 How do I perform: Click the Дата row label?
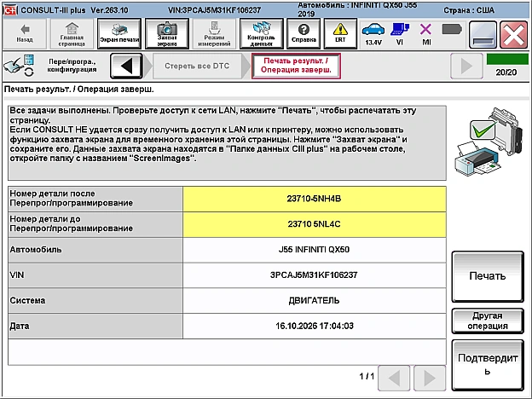click(x=95, y=326)
